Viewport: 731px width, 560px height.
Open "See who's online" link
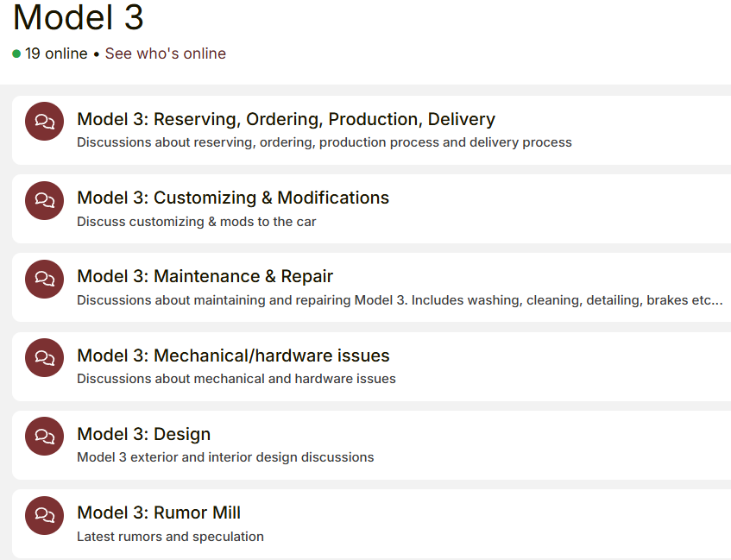165,53
